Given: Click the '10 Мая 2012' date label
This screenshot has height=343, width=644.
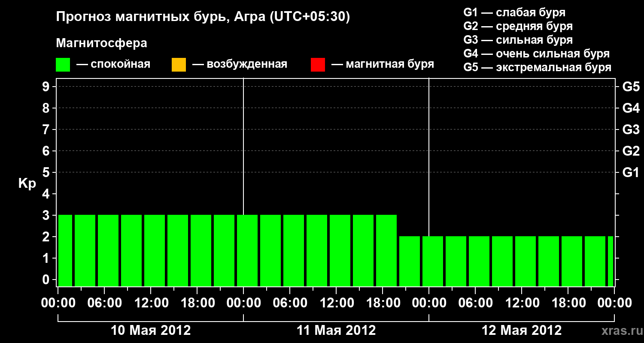Looking at the screenshot, I should [x=151, y=330].
